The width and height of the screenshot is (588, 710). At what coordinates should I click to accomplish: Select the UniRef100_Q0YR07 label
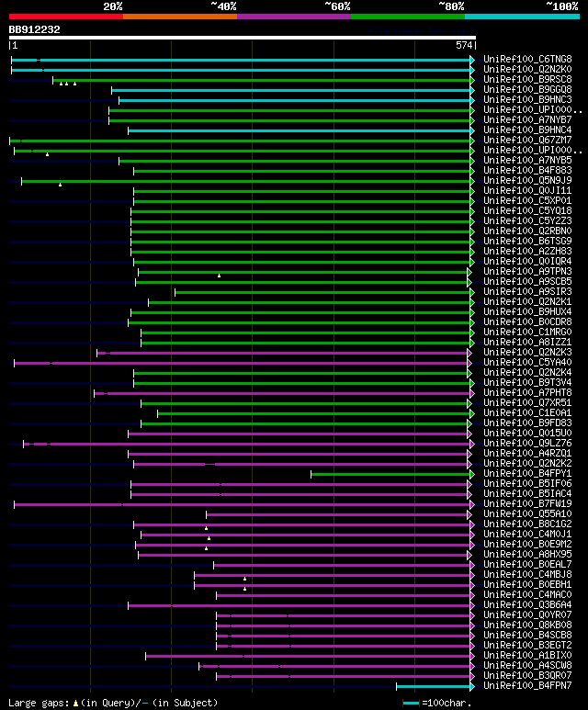coord(527,614)
